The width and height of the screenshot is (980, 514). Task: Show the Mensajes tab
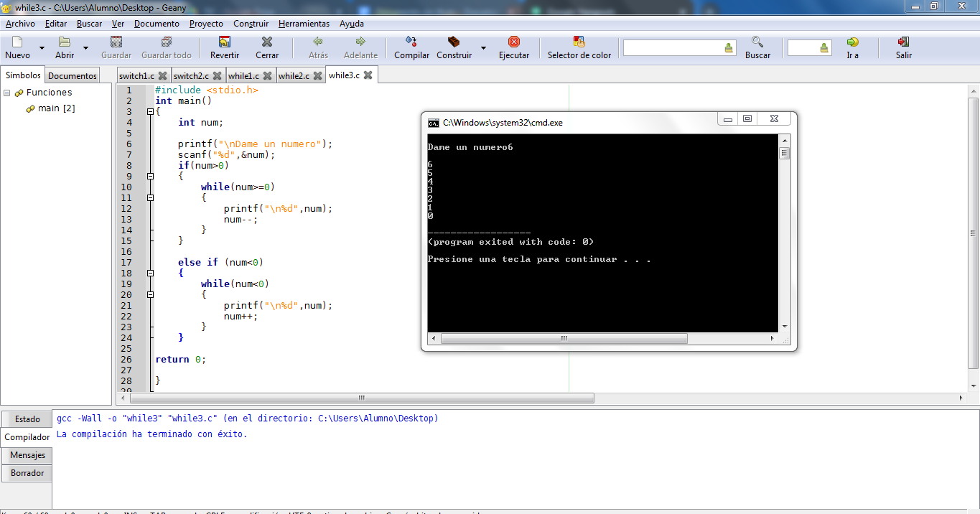tap(27, 455)
